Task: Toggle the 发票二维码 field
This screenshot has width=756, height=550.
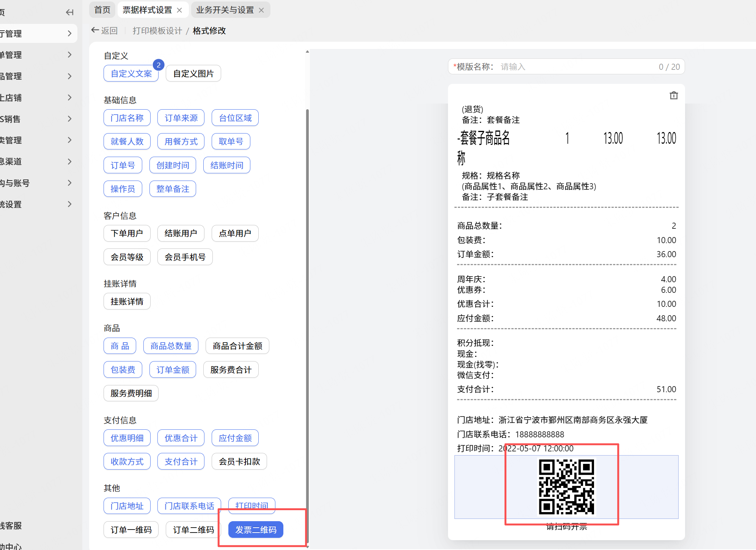Action: [x=256, y=530]
